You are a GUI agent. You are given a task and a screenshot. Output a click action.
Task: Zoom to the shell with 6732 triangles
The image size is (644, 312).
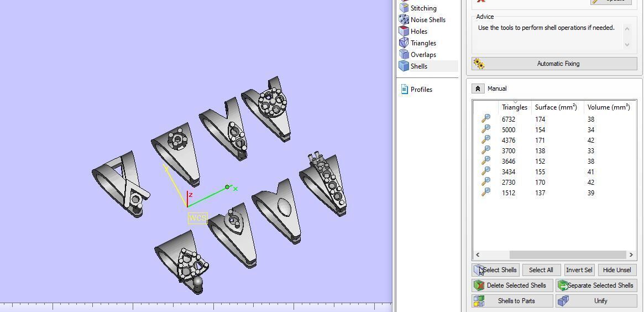point(485,119)
